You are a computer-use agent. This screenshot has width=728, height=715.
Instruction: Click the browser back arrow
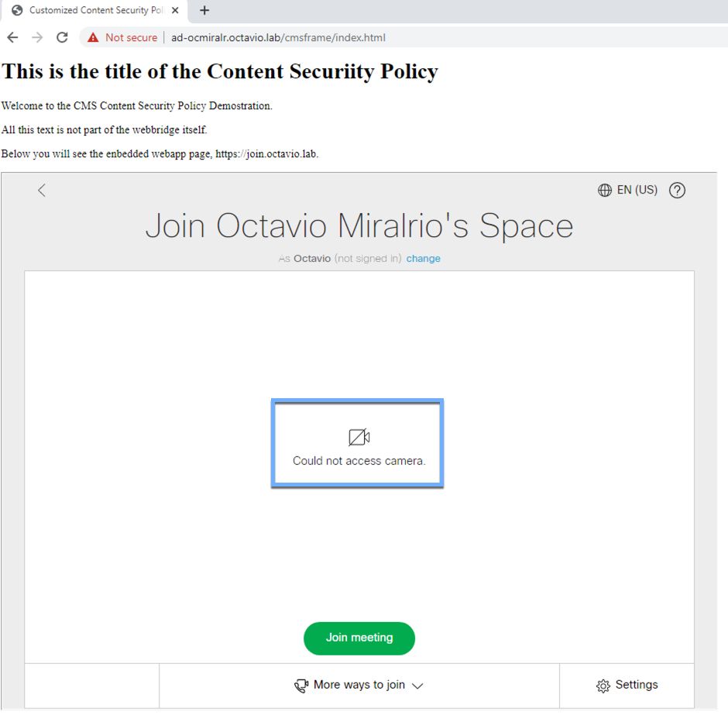click(x=12, y=38)
